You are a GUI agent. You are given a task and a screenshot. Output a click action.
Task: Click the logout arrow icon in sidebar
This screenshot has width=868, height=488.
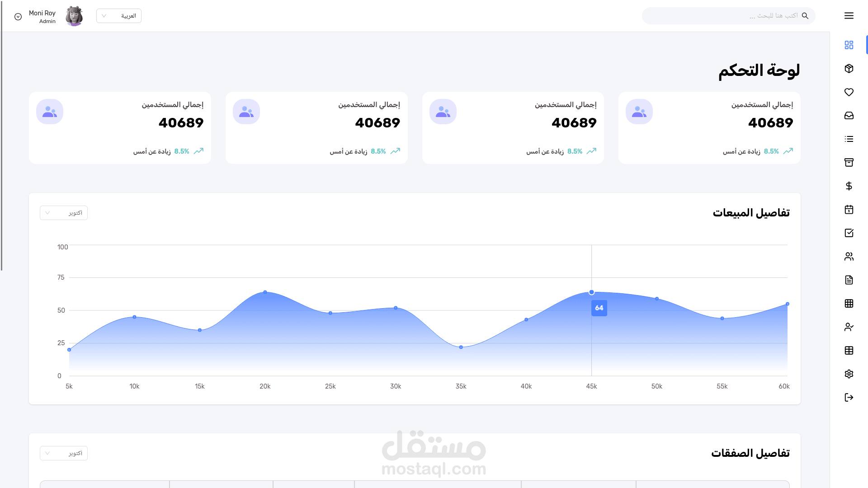(849, 398)
